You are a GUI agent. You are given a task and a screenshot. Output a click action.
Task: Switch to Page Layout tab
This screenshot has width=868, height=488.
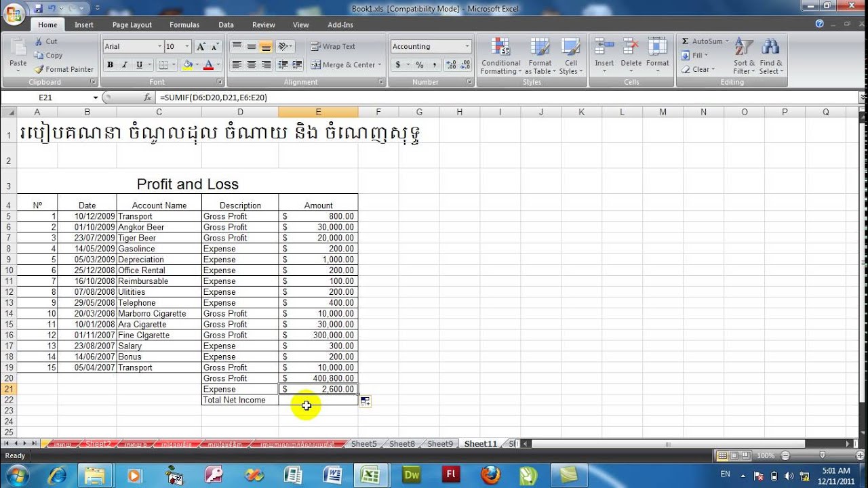click(x=132, y=25)
